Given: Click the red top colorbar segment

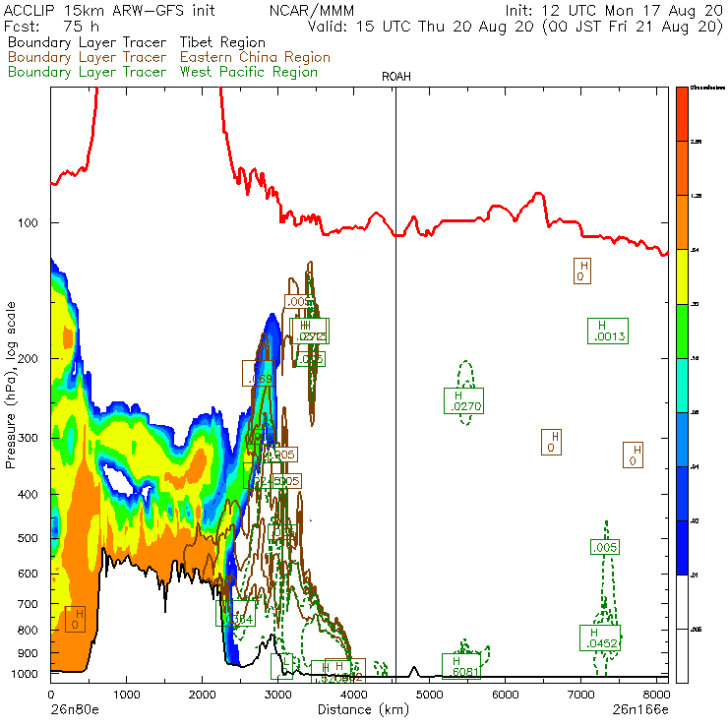Looking at the screenshot, I should pos(682,114).
